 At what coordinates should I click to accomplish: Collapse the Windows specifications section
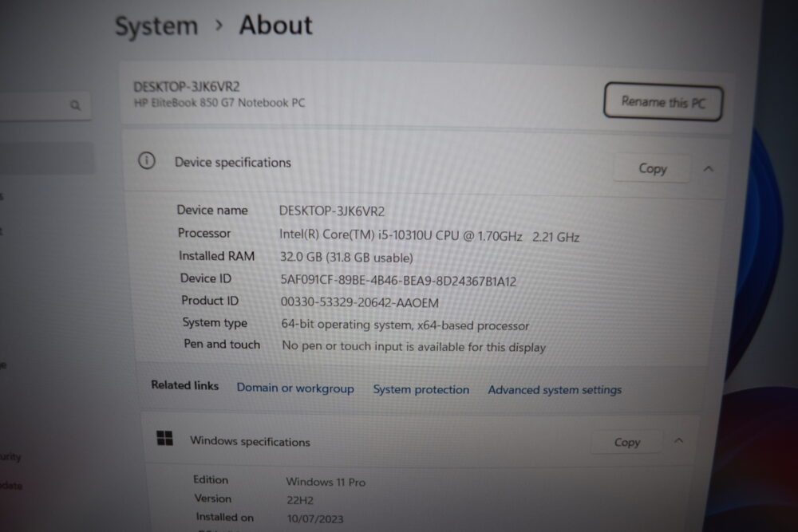(678, 440)
